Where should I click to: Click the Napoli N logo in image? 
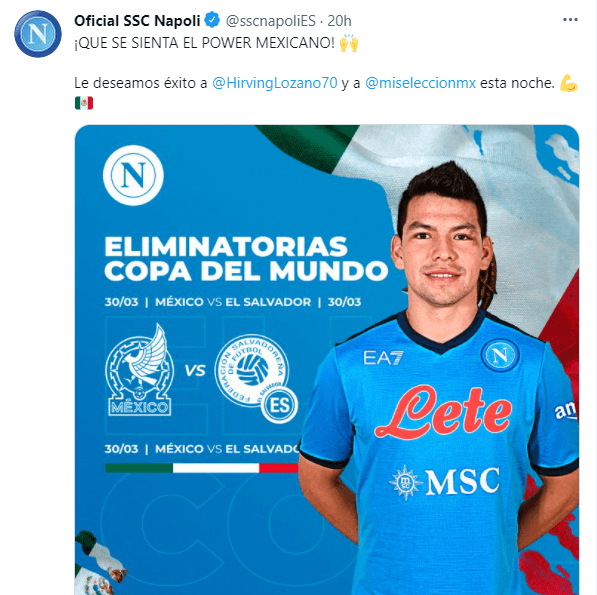click(x=133, y=175)
